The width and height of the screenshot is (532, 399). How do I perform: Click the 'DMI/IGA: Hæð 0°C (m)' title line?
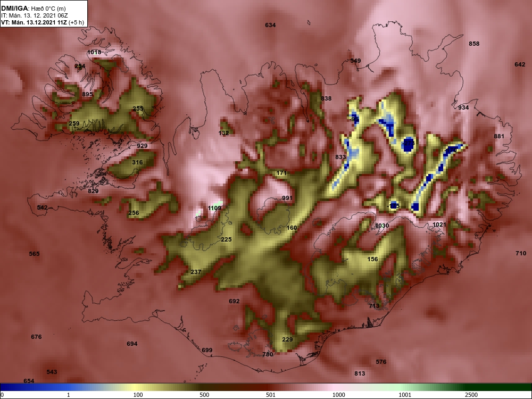click(34, 9)
